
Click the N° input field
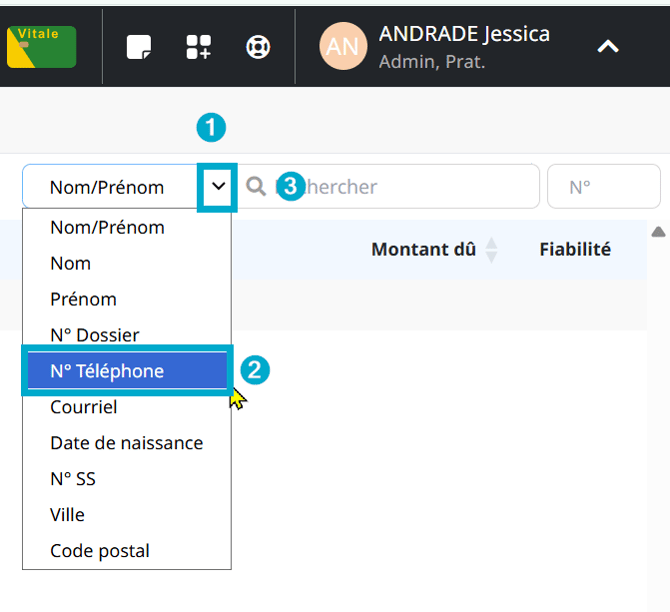pyautogui.click(x=603, y=187)
